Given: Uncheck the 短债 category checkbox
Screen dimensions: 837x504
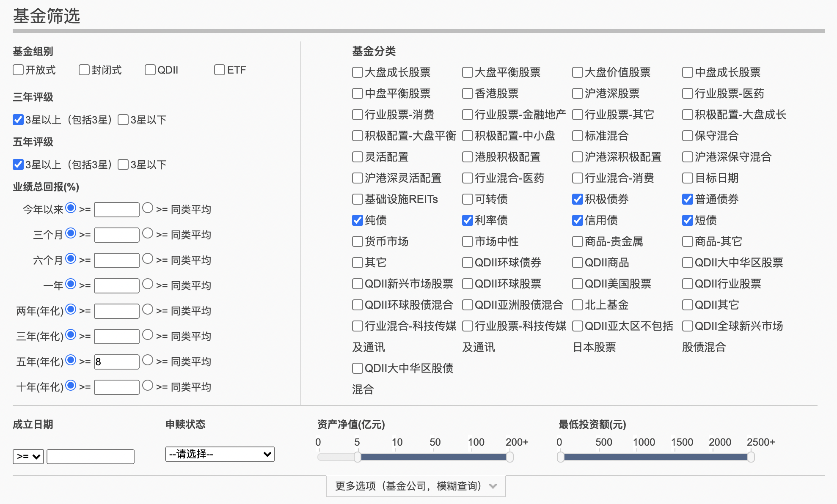Looking at the screenshot, I should click(688, 220).
